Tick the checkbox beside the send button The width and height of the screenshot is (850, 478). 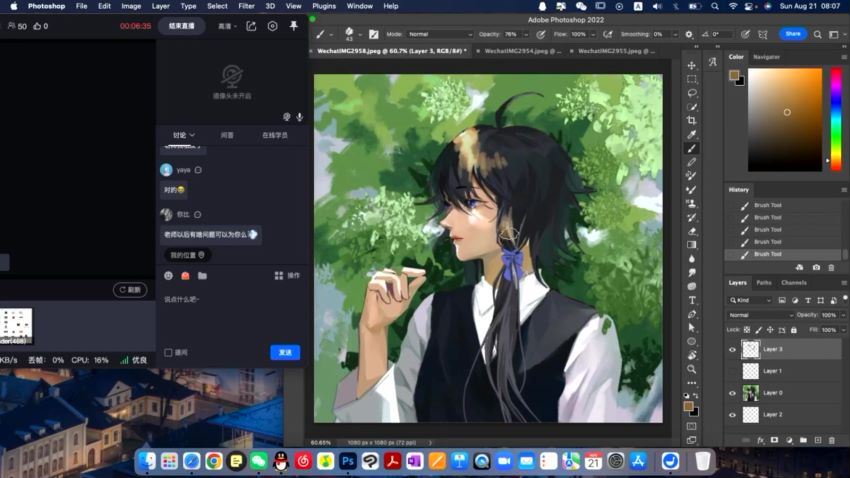(x=168, y=353)
